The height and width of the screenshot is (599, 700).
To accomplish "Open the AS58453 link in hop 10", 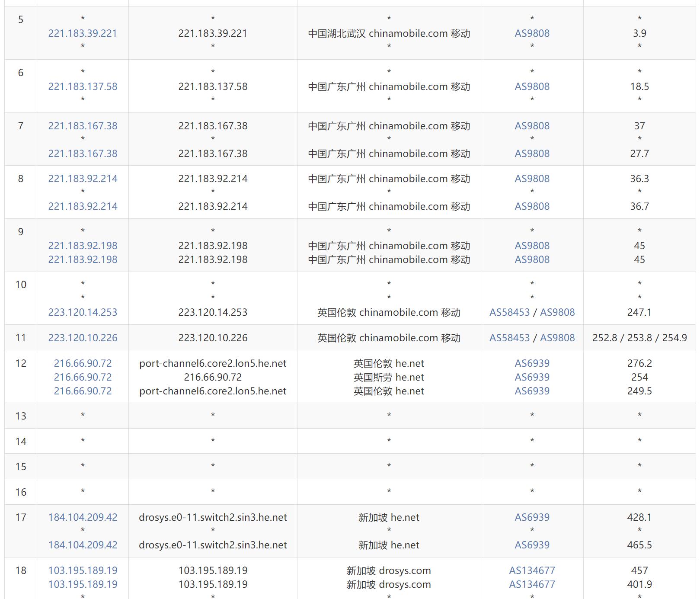I will click(509, 312).
